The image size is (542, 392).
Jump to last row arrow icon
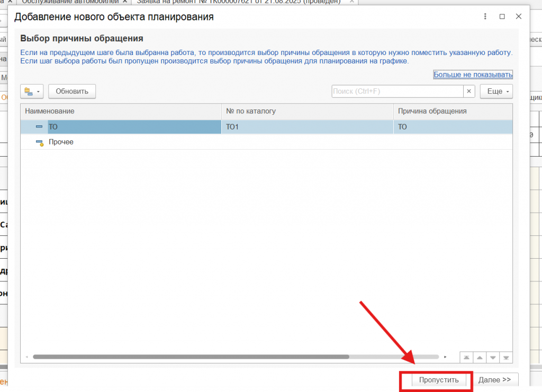coord(506,357)
